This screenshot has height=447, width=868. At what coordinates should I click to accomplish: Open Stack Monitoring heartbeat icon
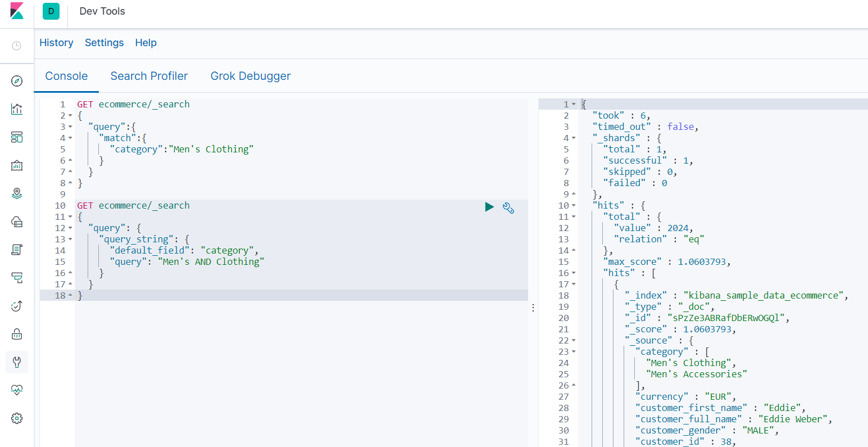(x=17, y=390)
